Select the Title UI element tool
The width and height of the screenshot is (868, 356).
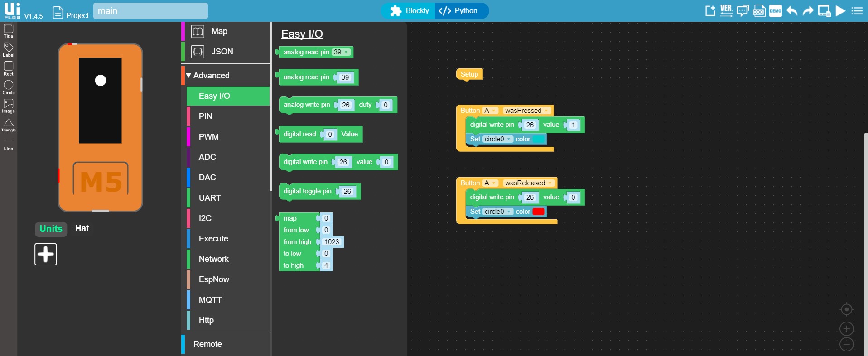(9, 31)
